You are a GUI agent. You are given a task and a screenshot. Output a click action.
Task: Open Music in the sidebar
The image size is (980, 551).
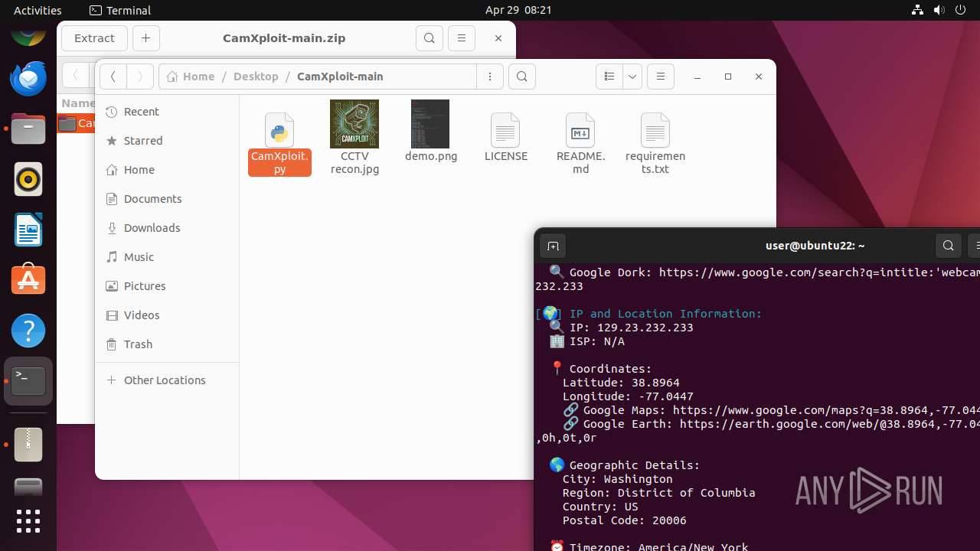167,257
